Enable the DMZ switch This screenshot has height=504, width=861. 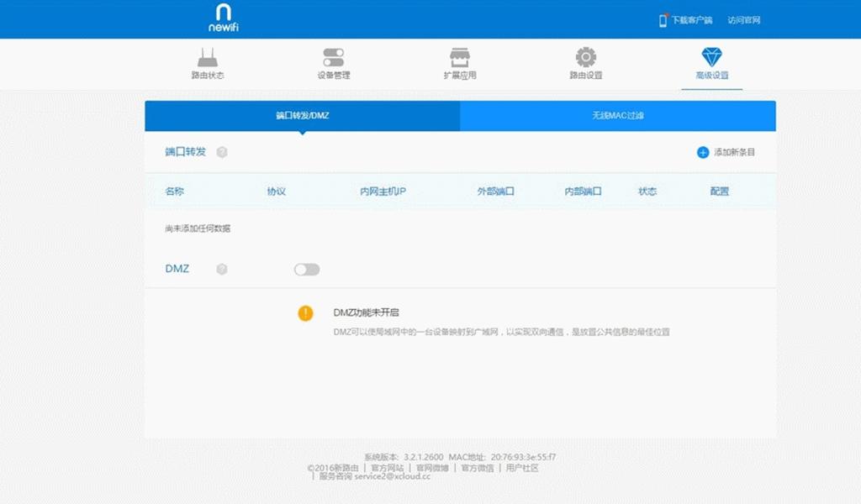(306, 269)
